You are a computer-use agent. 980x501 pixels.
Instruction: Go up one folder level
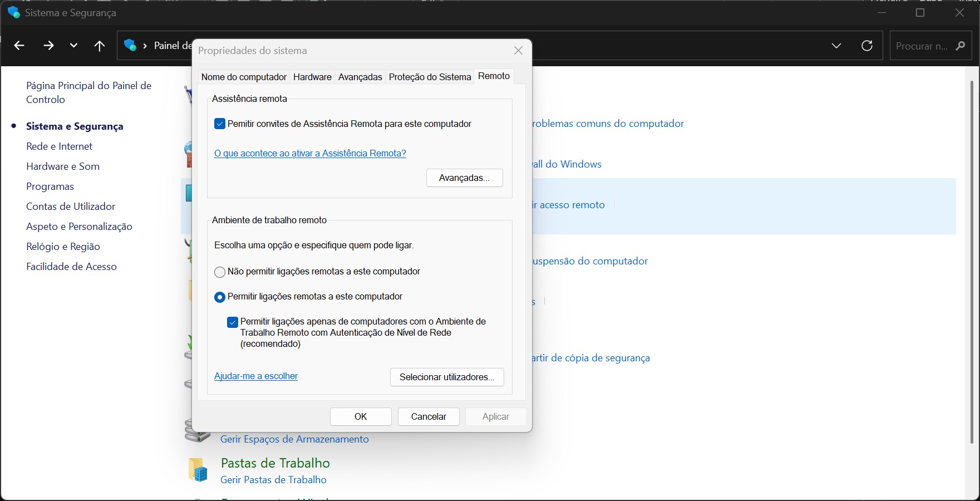pos(100,46)
